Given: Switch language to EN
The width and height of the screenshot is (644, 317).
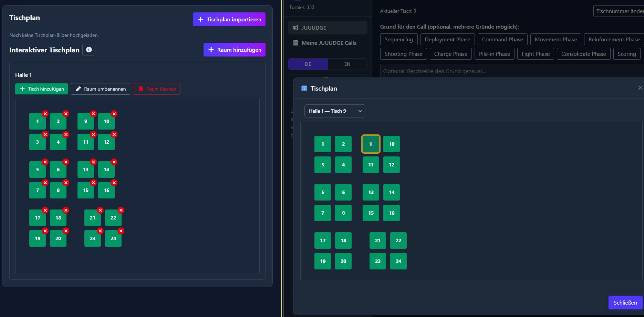Looking at the screenshot, I should (x=347, y=64).
